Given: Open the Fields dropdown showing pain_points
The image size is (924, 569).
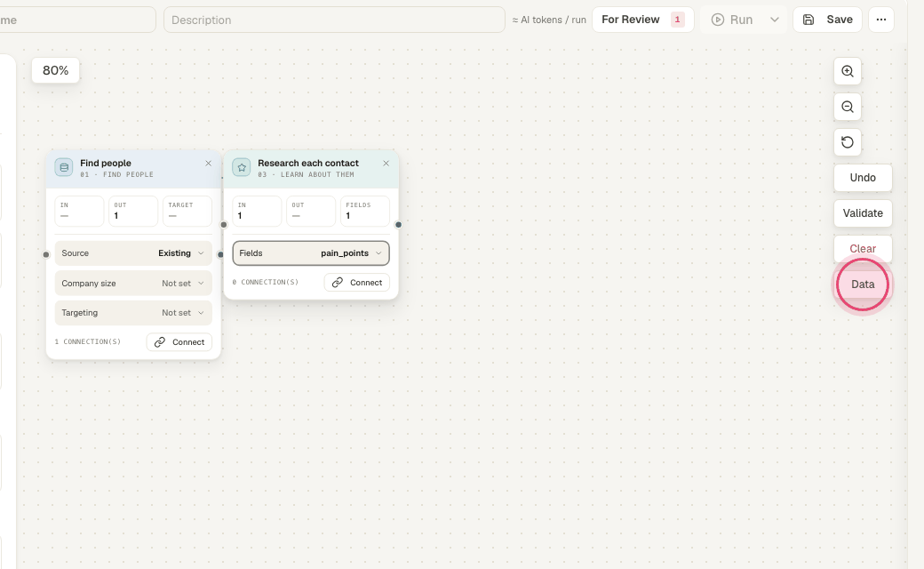Looking at the screenshot, I should pyautogui.click(x=311, y=253).
